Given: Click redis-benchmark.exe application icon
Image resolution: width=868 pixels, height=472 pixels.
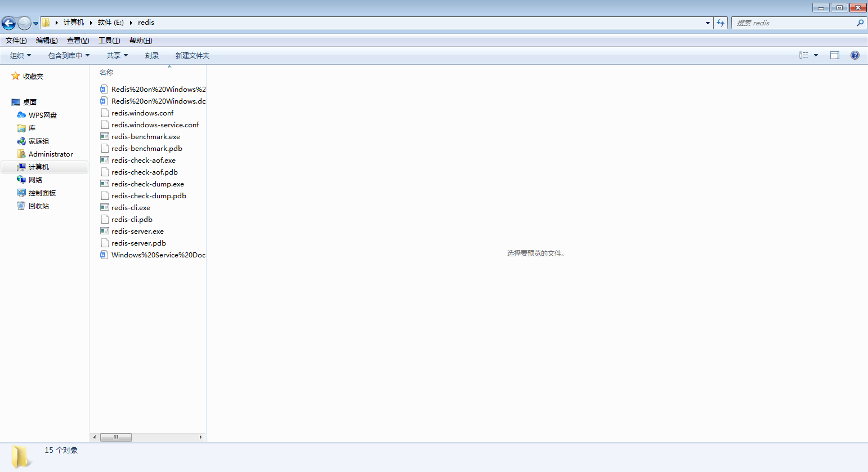Looking at the screenshot, I should (x=104, y=136).
